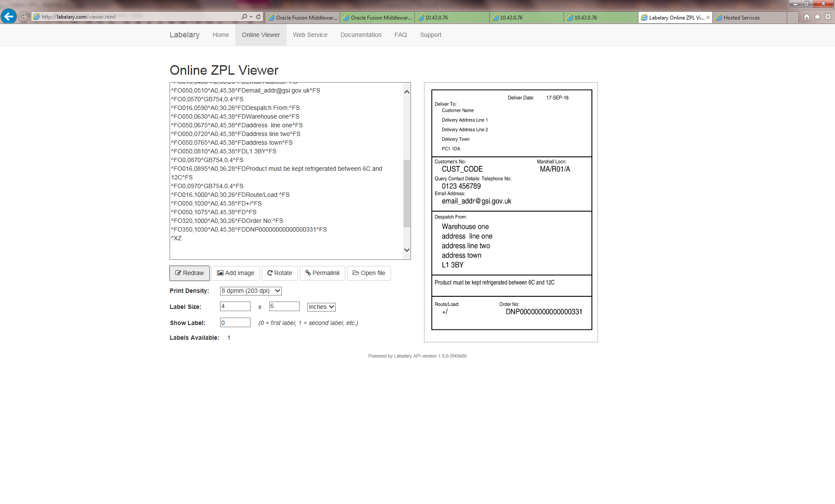This screenshot has height=504, width=835.
Task: Click the Open file button
Action: 369,273
